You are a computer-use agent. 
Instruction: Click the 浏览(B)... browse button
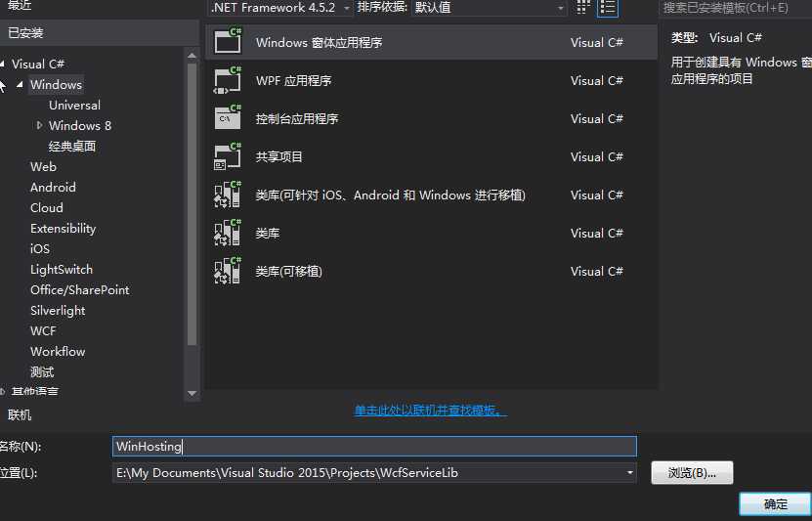pyautogui.click(x=692, y=473)
